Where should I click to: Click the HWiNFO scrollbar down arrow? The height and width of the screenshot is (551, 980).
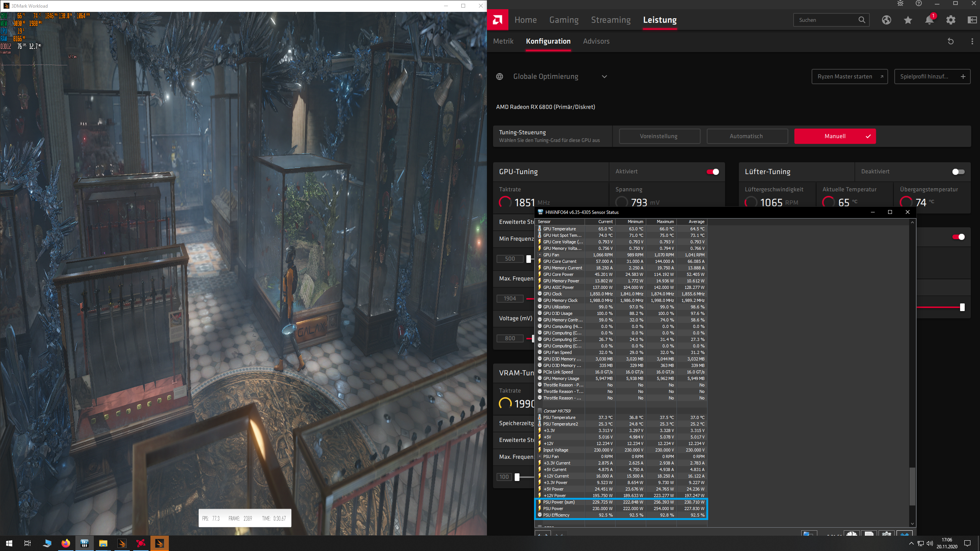point(912,524)
